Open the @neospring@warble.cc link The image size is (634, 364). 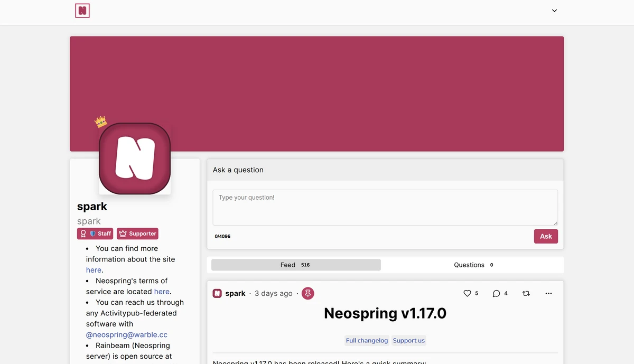click(127, 334)
